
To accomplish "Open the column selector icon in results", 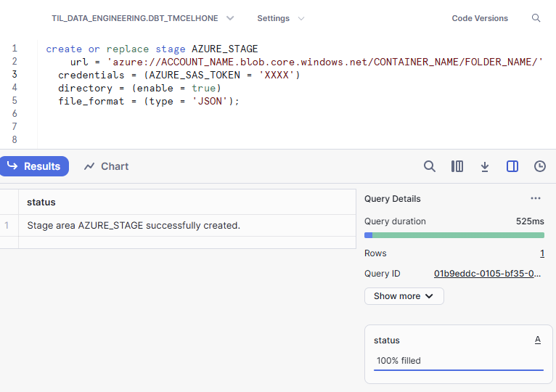I will 457,166.
